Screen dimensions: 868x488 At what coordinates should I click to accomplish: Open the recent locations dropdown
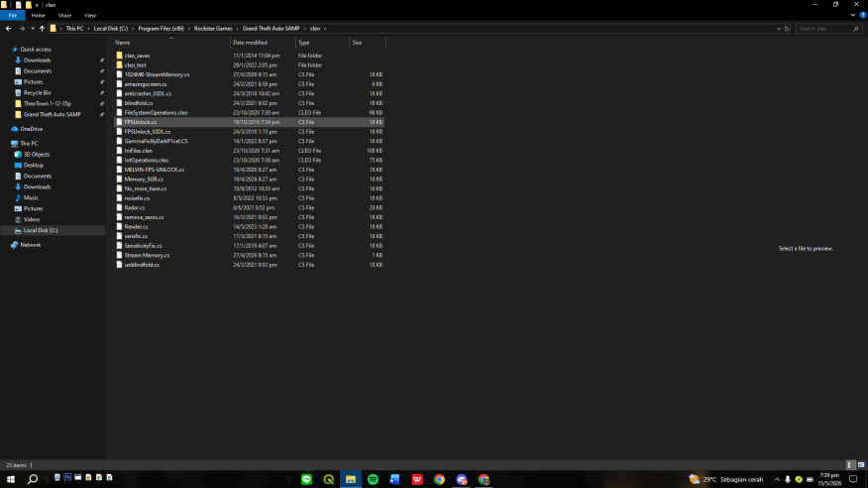click(x=32, y=28)
